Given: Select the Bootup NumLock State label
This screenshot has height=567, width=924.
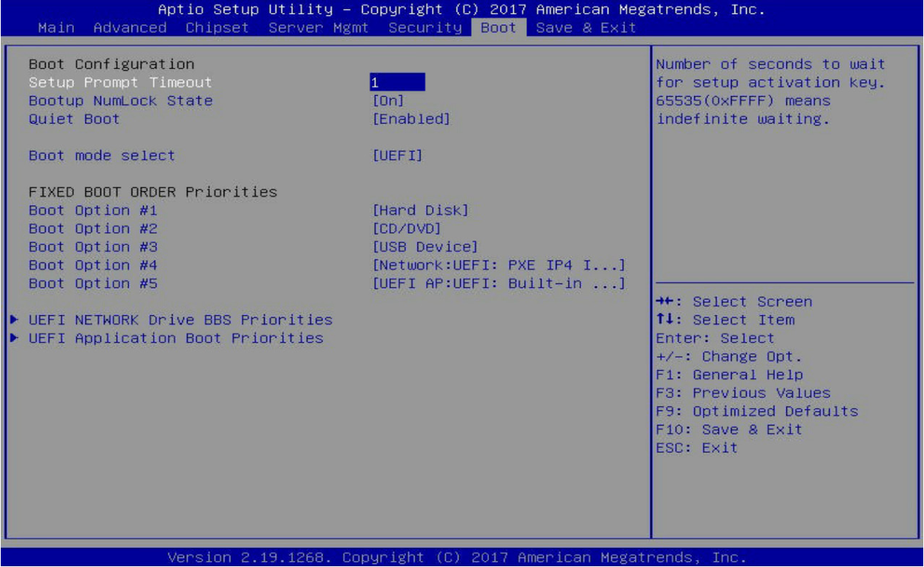Looking at the screenshot, I should pyautogui.click(x=120, y=100).
